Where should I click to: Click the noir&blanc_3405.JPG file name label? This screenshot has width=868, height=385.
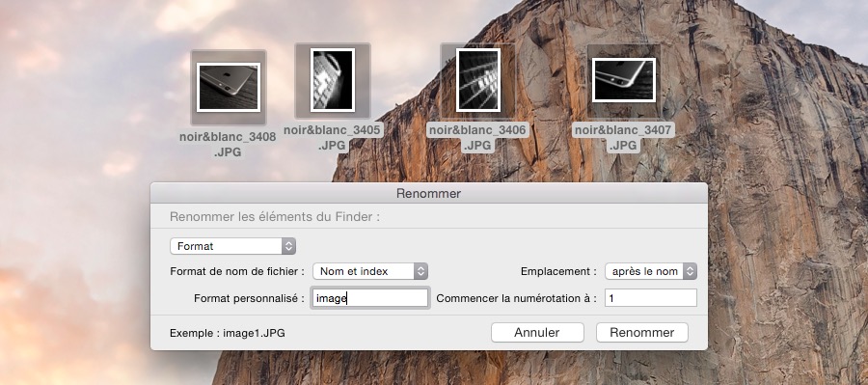(332, 137)
